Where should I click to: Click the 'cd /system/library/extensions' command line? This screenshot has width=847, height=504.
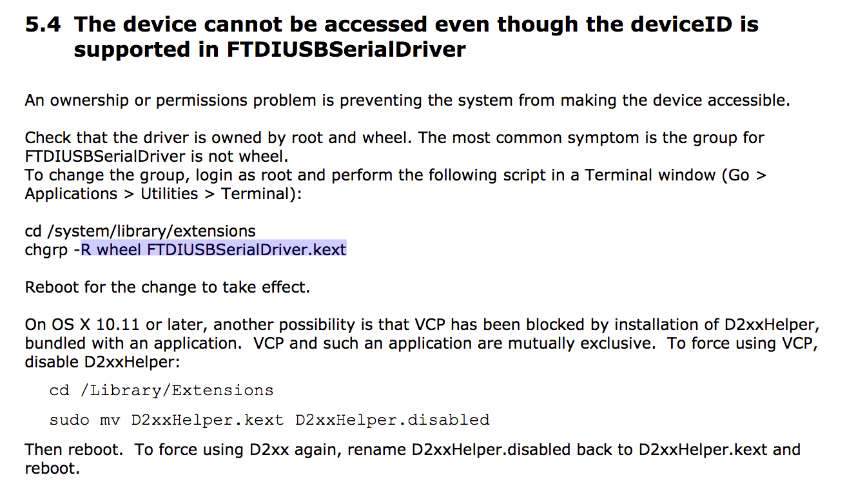pos(140,231)
